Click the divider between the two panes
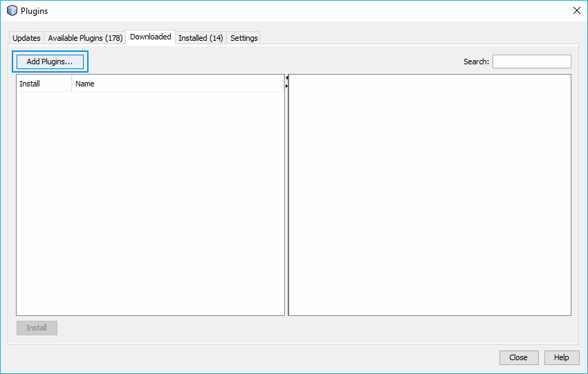This screenshot has height=374, width=588. (286, 200)
